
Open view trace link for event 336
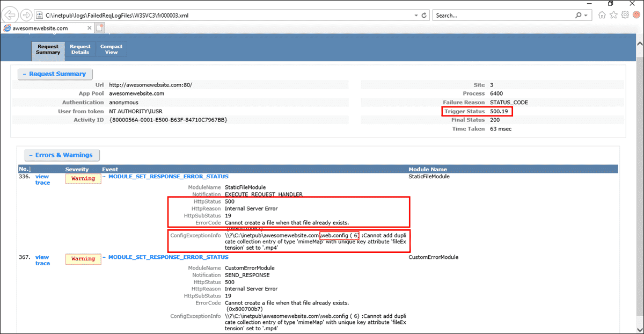42,179
